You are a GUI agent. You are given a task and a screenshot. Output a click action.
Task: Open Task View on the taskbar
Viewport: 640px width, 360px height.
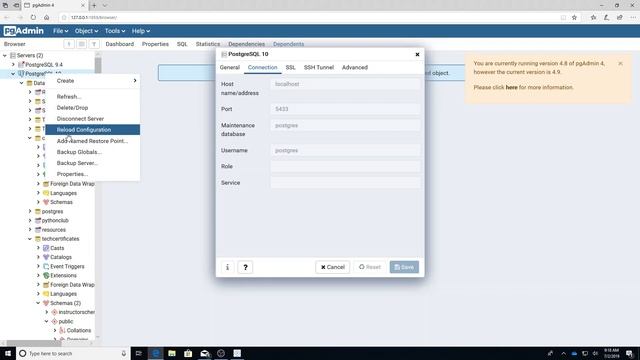(138, 353)
